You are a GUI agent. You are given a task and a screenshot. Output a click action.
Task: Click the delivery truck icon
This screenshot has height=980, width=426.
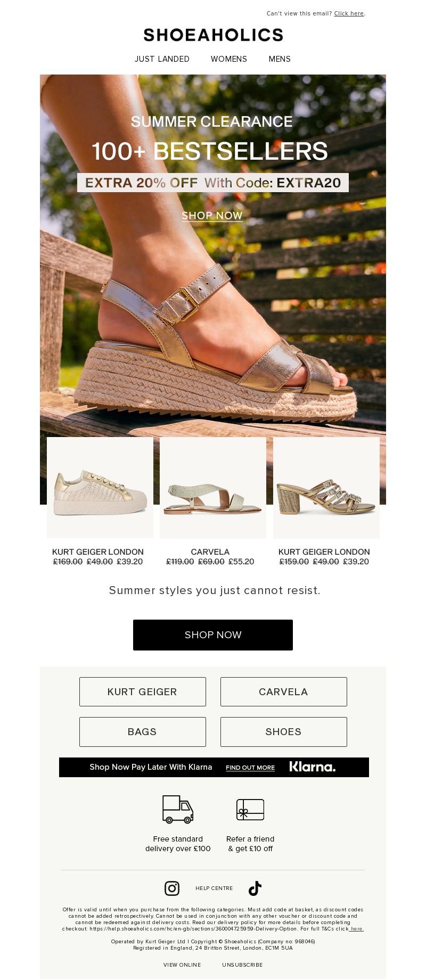coord(178,809)
